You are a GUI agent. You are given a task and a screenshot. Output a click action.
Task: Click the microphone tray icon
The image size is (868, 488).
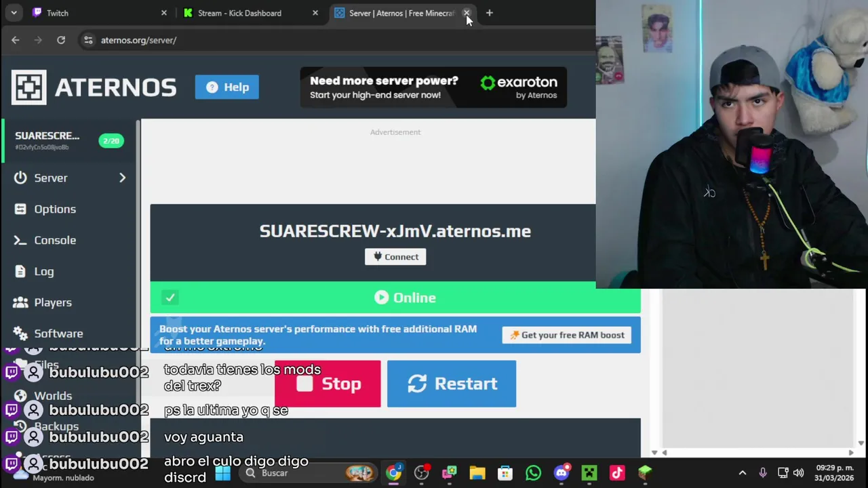[763, 473]
